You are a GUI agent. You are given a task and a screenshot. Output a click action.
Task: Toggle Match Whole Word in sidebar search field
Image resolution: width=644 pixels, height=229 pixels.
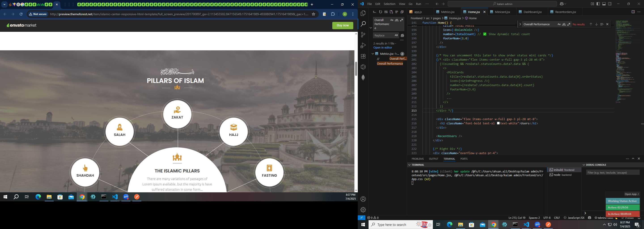tap(397, 20)
